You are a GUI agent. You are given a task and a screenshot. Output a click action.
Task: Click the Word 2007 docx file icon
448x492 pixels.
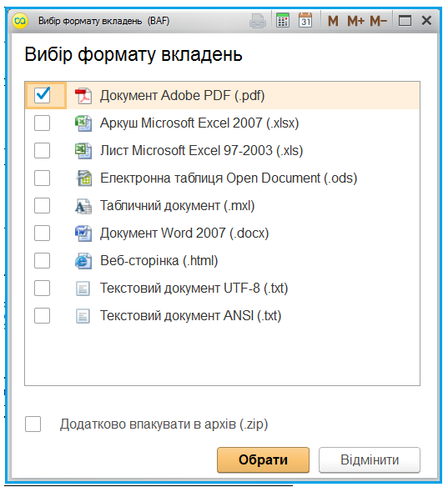pos(83,233)
